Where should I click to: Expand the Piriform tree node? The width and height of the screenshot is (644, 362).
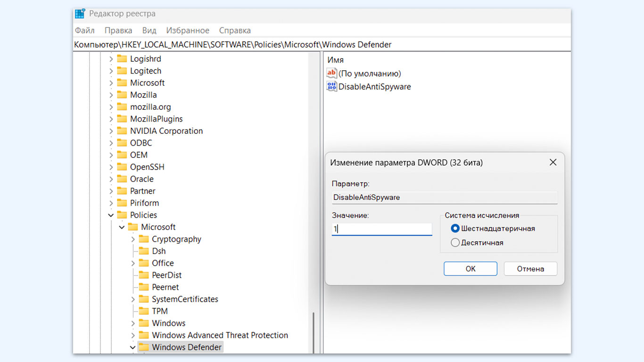point(111,203)
